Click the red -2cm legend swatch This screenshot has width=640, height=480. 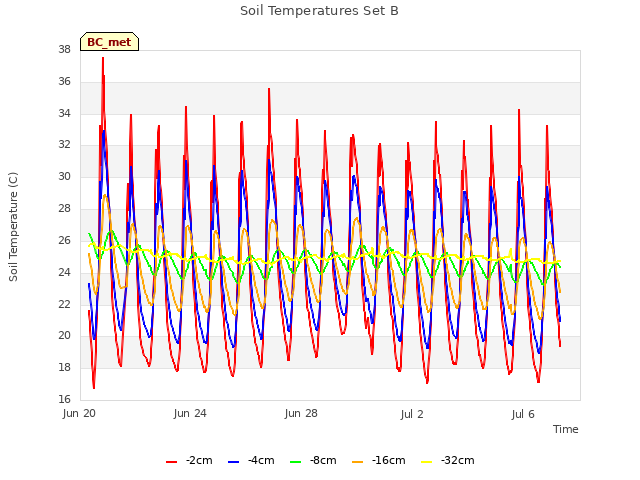coord(171,462)
